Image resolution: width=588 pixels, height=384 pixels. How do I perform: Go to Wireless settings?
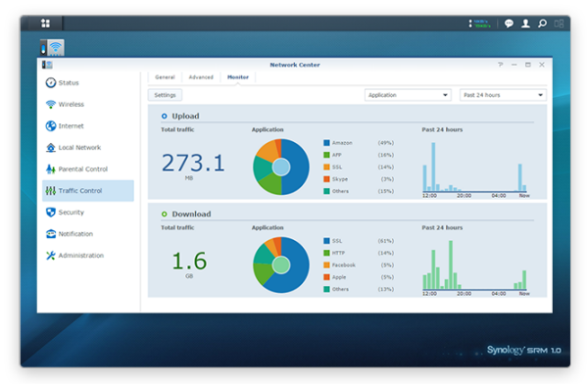88,104
